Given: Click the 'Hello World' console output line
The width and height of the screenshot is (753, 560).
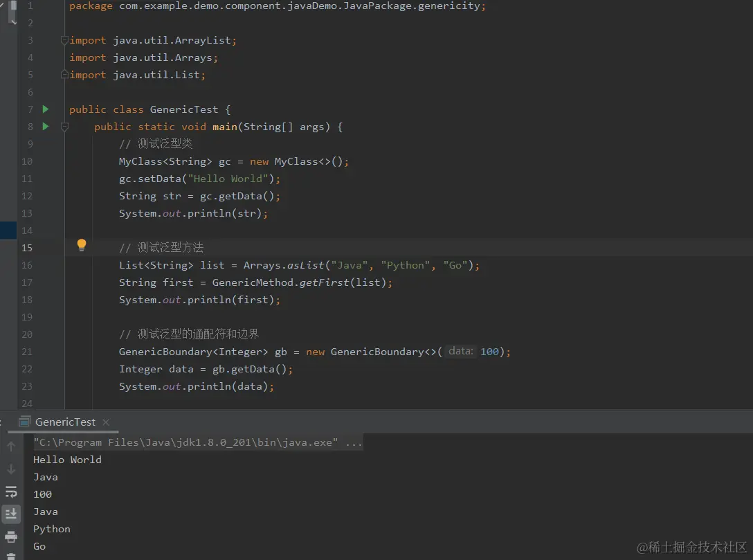Looking at the screenshot, I should click(67, 460).
